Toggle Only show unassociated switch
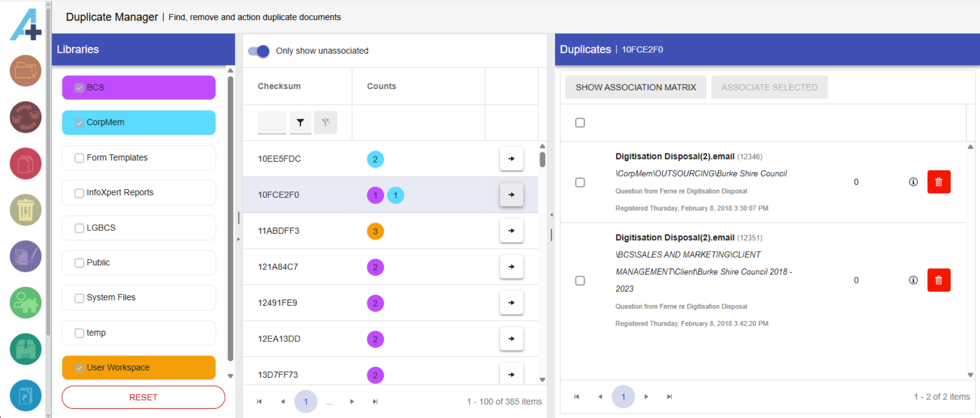The width and height of the screenshot is (980, 418). [x=259, y=51]
